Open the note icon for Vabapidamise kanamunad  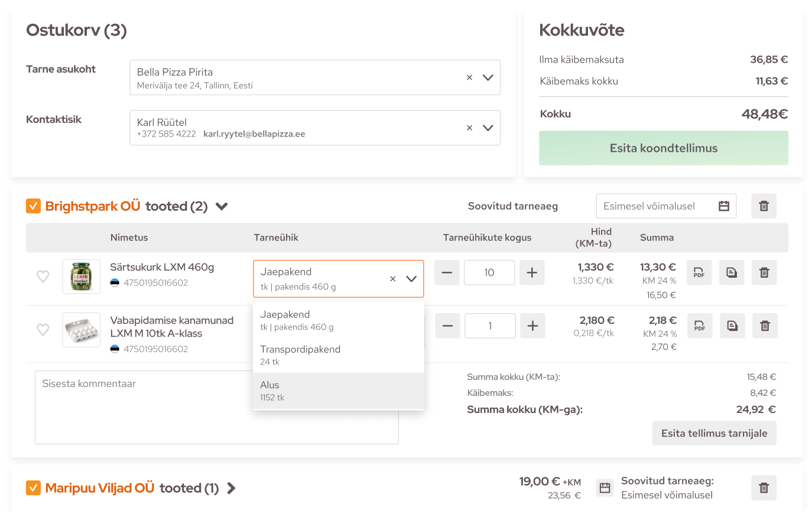[x=732, y=326]
